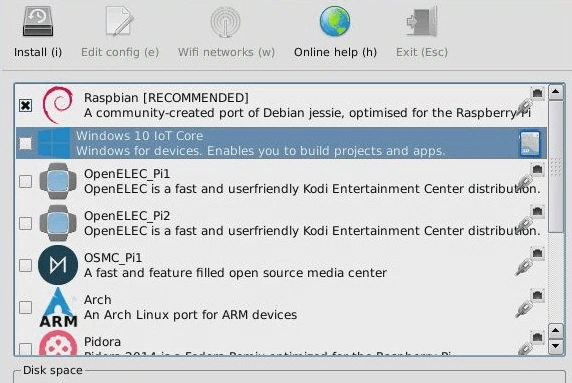Screen dimensions: 572x383
Task: Check the OpenELEC_Pi2 checkbox
Action: [26, 223]
